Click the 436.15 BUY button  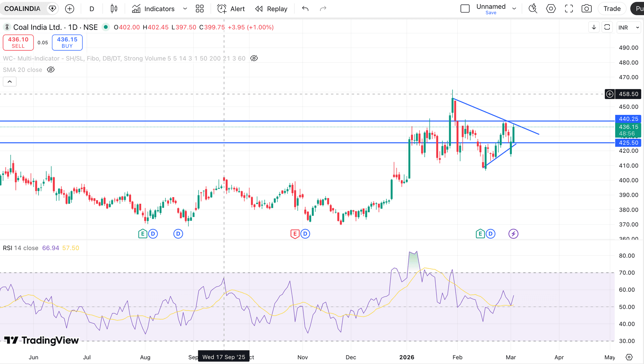tap(67, 43)
